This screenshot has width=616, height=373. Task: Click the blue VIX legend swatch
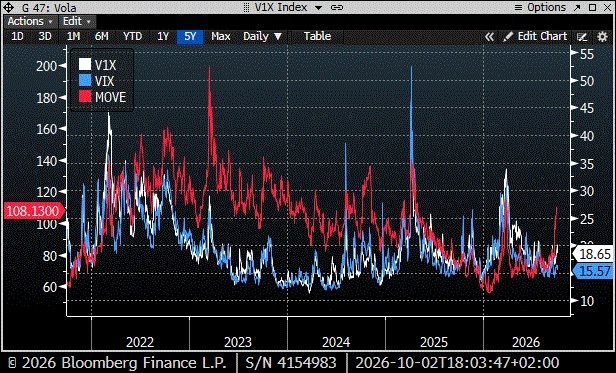85,81
